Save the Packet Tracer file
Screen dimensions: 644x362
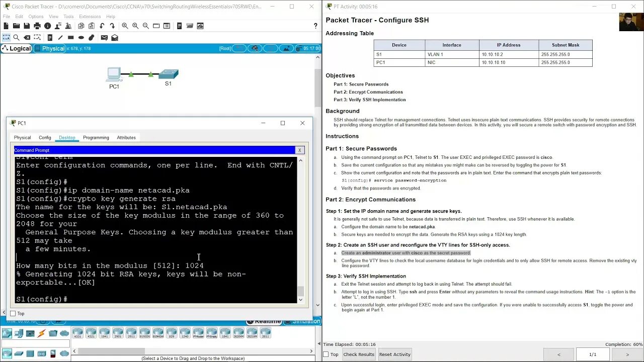27,26
